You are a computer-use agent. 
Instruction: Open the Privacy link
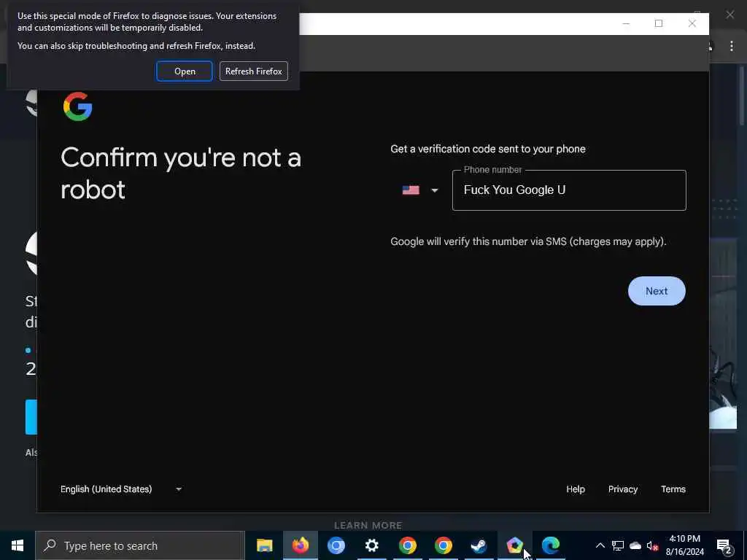pos(623,489)
